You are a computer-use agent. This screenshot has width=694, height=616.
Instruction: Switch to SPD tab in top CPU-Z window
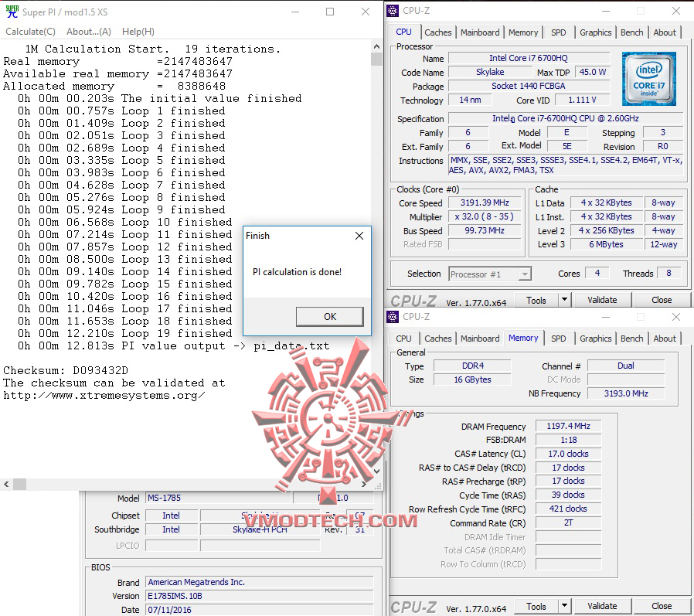pos(559,32)
